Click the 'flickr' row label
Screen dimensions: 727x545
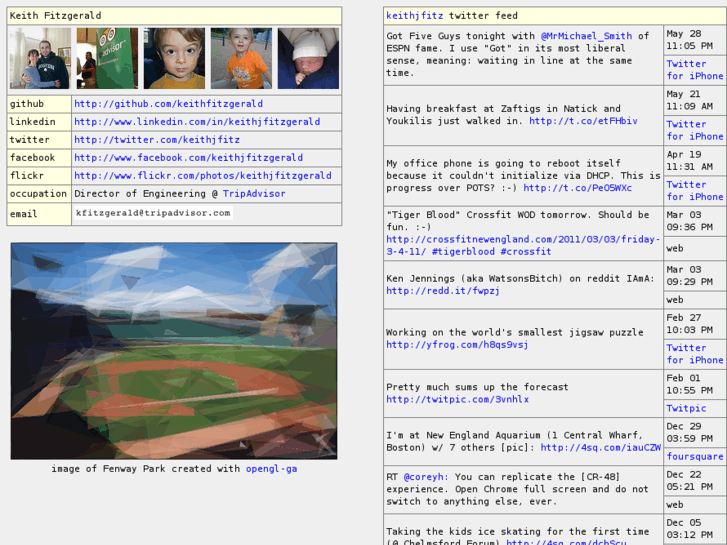[x=27, y=176]
